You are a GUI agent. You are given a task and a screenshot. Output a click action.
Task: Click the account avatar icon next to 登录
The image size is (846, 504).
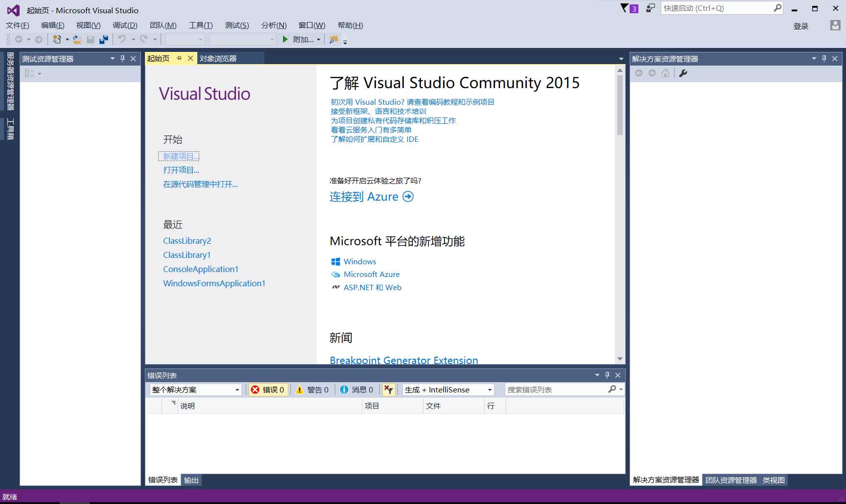[x=835, y=25]
